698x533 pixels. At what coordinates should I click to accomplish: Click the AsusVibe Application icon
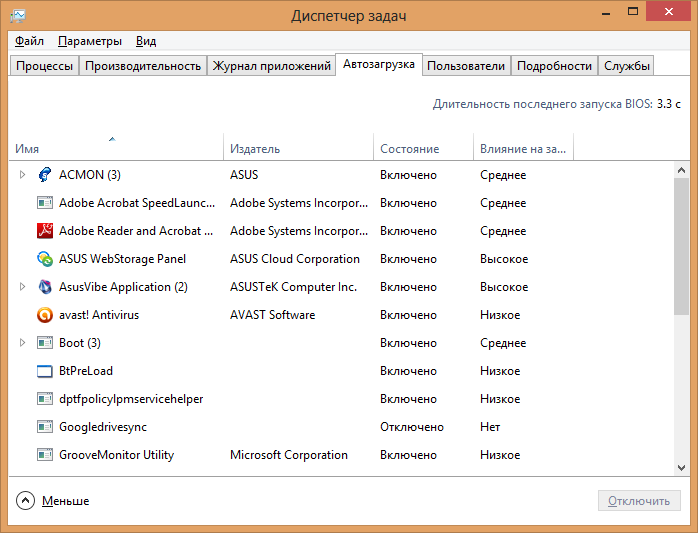coord(45,287)
